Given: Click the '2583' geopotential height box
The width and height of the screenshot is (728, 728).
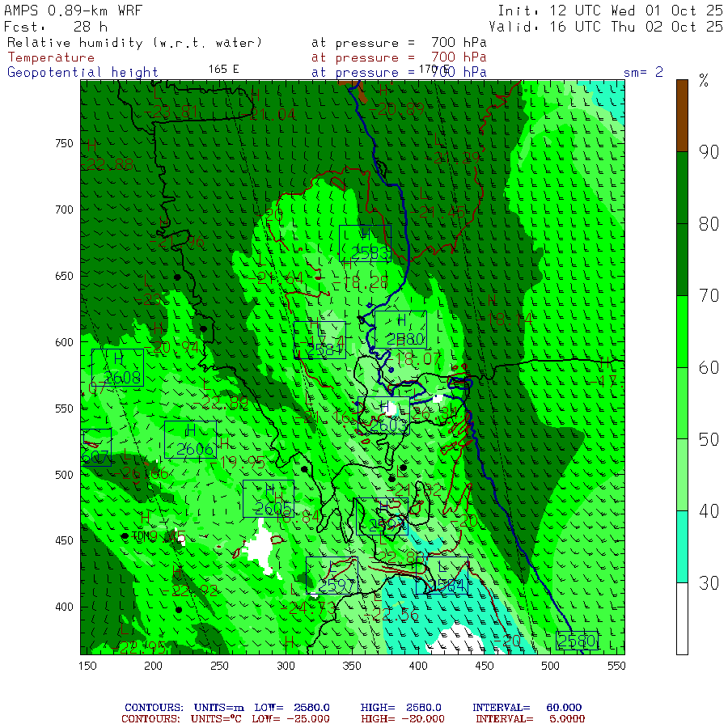Looking at the screenshot, I should click(x=366, y=243).
